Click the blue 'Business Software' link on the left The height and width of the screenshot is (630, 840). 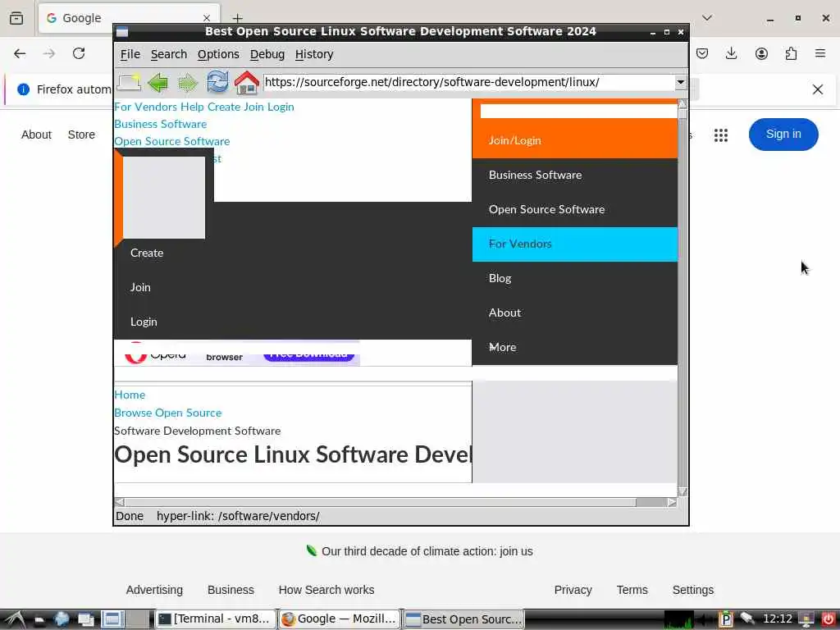pos(160,124)
